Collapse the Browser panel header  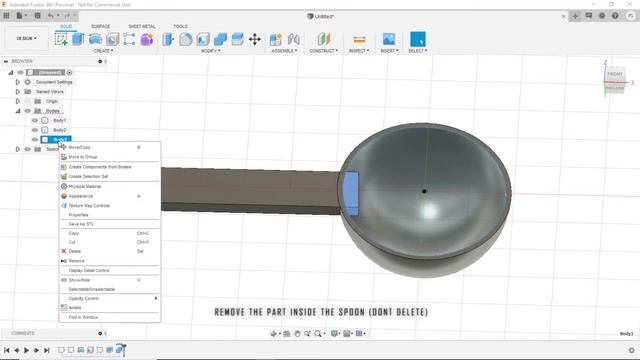[6, 61]
